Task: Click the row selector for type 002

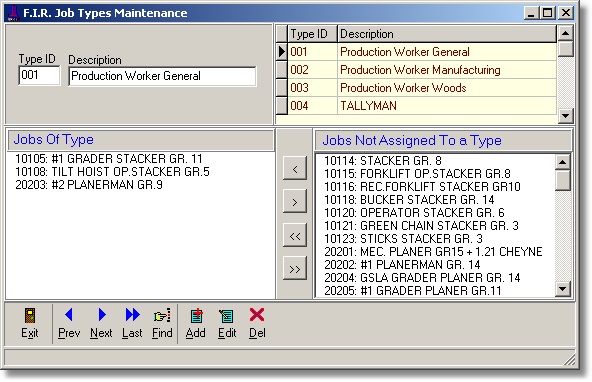Action: pyautogui.click(x=282, y=70)
